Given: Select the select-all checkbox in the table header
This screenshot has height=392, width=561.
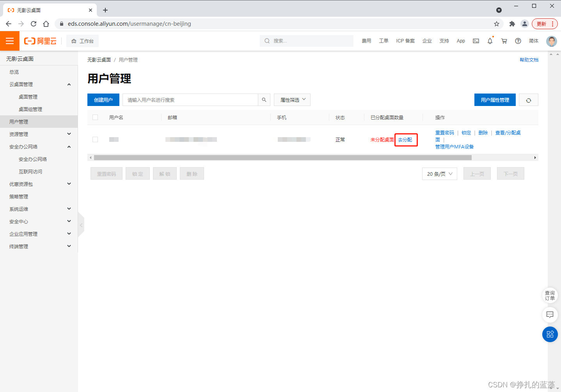Looking at the screenshot, I should (95, 117).
